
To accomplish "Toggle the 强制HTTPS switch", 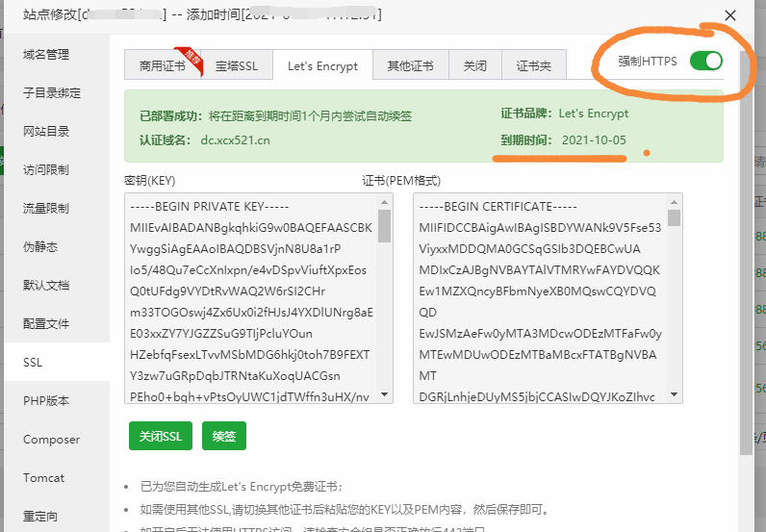I will pyautogui.click(x=706, y=61).
